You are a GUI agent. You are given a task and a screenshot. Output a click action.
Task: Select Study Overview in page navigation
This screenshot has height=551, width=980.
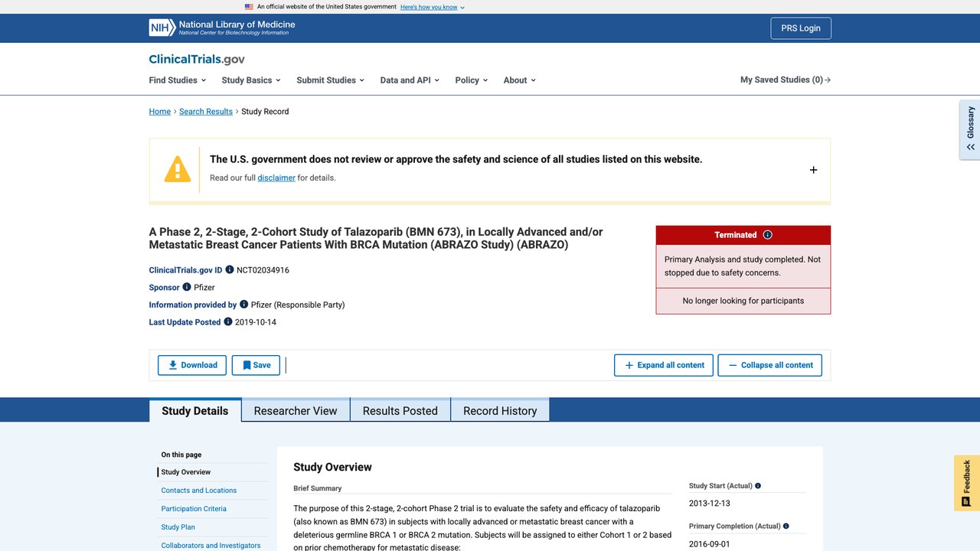tap(186, 472)
